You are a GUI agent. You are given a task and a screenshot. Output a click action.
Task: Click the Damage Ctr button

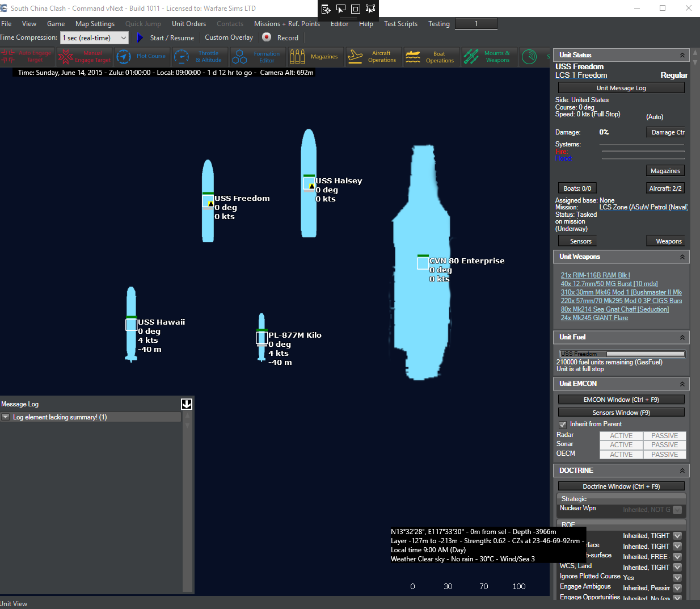tap(667, 132)
